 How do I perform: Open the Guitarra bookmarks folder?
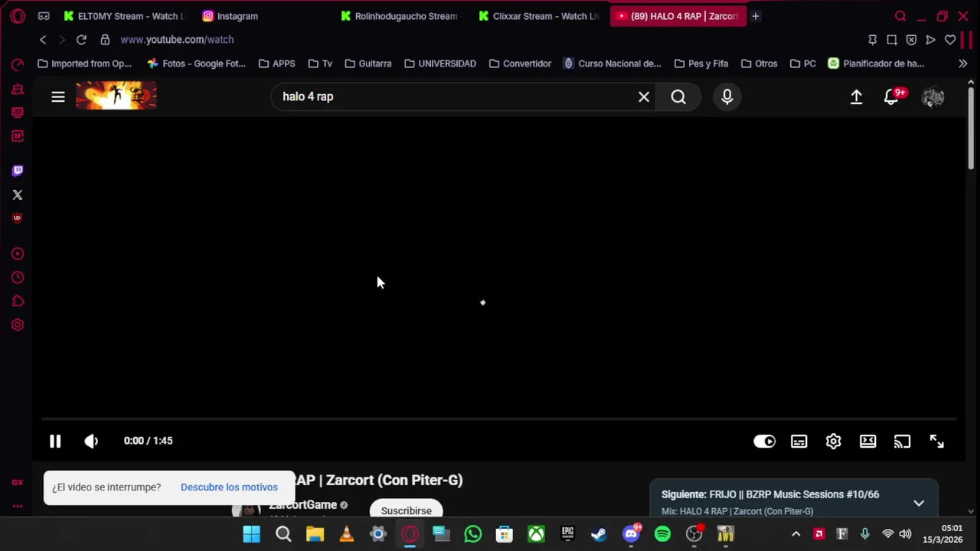(x=367, y=64)
